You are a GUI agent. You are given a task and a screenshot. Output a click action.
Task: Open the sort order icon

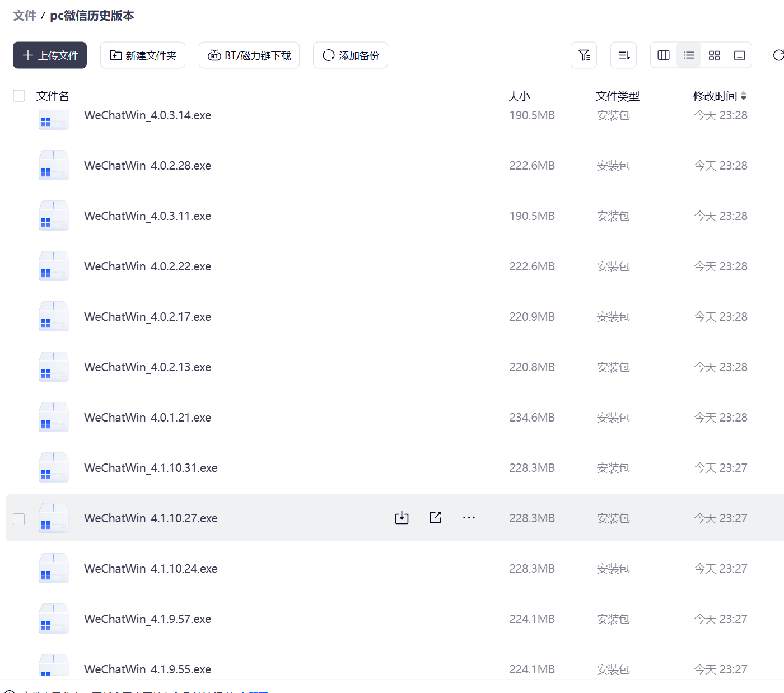623,55
